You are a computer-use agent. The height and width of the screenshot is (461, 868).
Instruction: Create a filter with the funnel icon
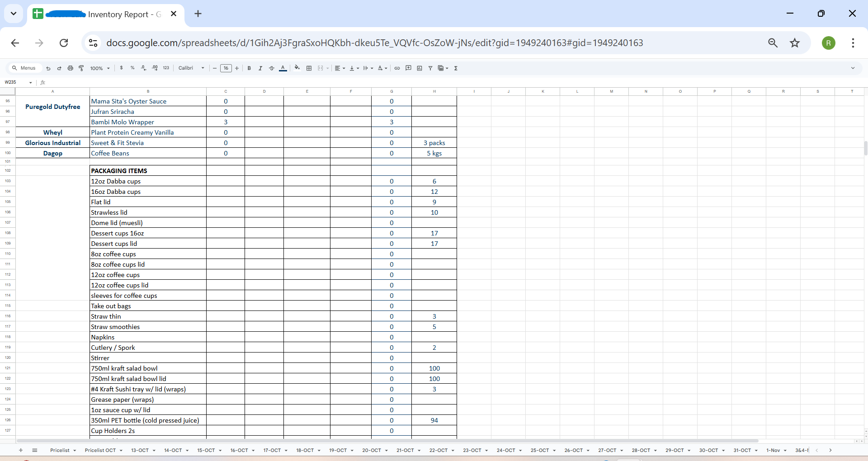(x=430, y=68)
